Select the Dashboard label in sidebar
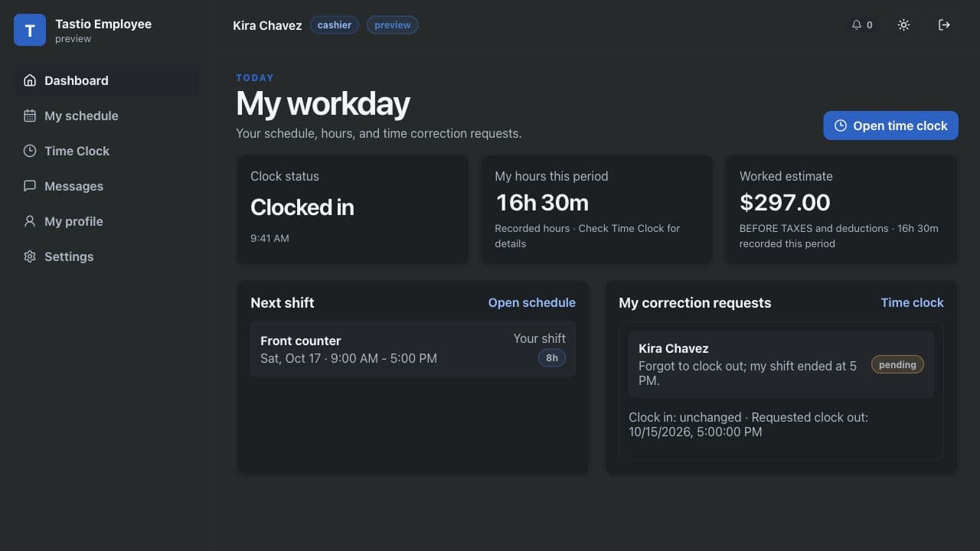The image size is (980, 551). 77,80
